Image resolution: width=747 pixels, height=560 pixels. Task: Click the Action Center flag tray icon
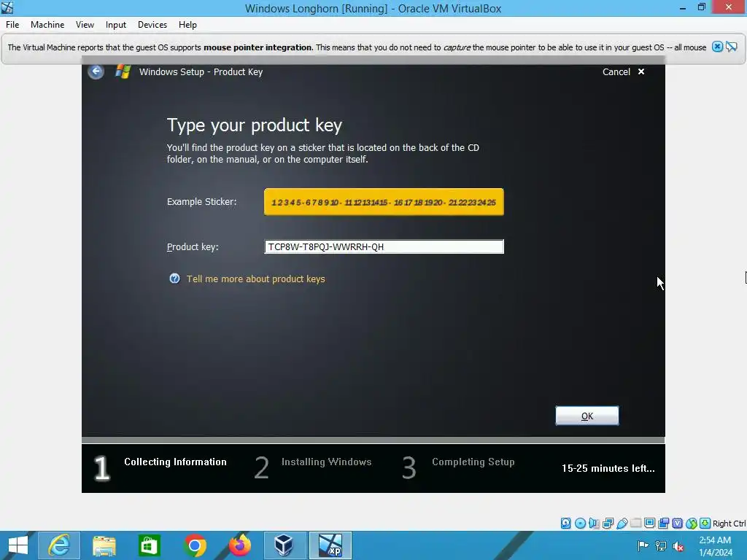(x=643, y=545)
